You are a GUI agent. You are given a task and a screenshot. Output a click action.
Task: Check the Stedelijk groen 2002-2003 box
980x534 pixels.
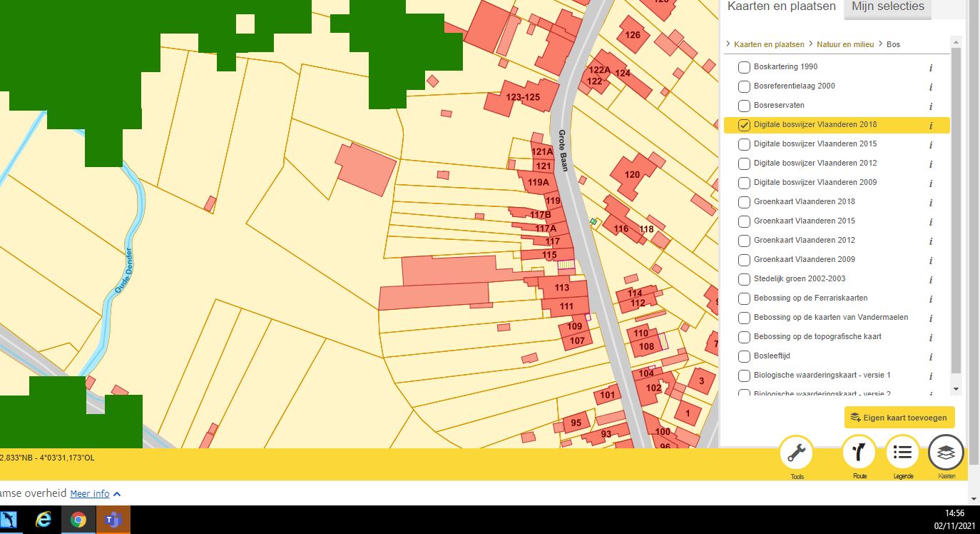point(744,279)
